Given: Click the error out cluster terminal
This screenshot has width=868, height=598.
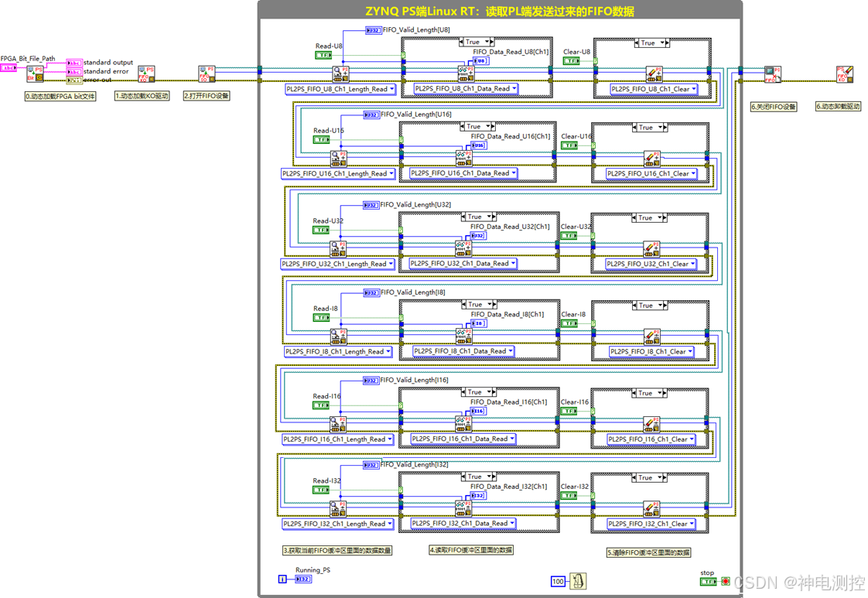Looking at the screenshot, I should (x=74, y=80).
